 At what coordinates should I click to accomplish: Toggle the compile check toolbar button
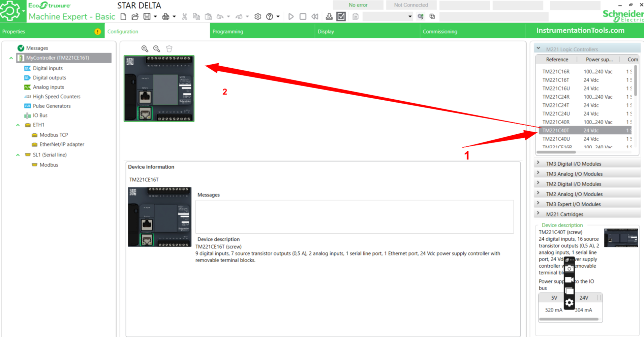341,16
